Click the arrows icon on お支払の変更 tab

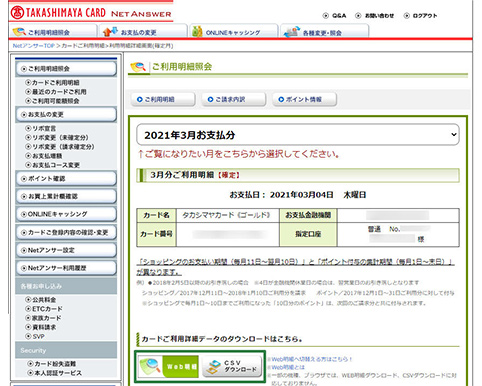click(110, 32)
